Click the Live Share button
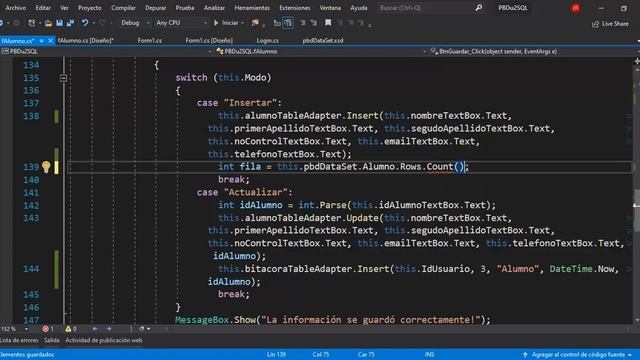The image size is (640, 360). pos(610,24)
